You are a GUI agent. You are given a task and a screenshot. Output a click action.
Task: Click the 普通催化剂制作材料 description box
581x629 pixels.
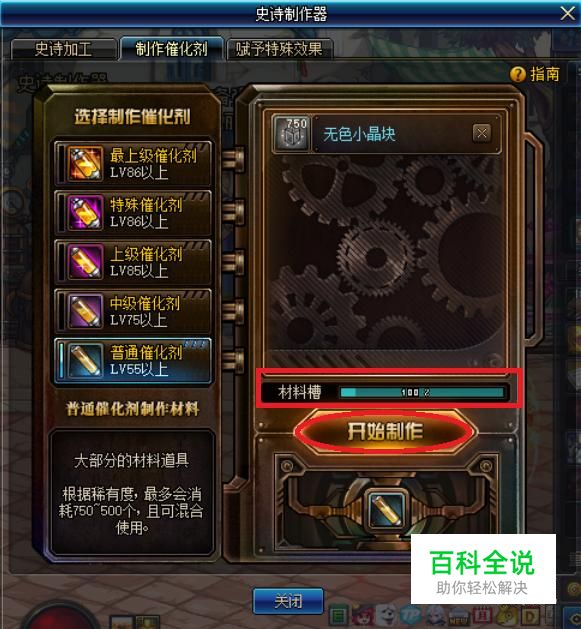(x=132, y=493)
